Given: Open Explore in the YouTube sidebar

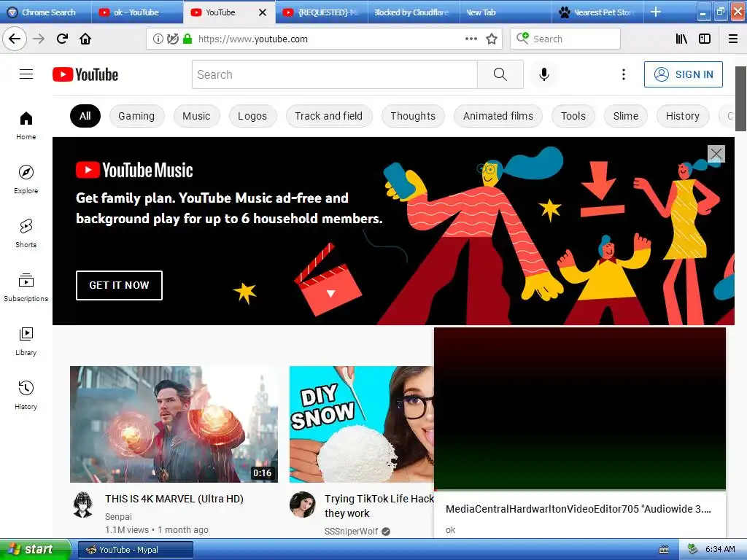Looking at the screenshot, I should click(x=26, y=179).
